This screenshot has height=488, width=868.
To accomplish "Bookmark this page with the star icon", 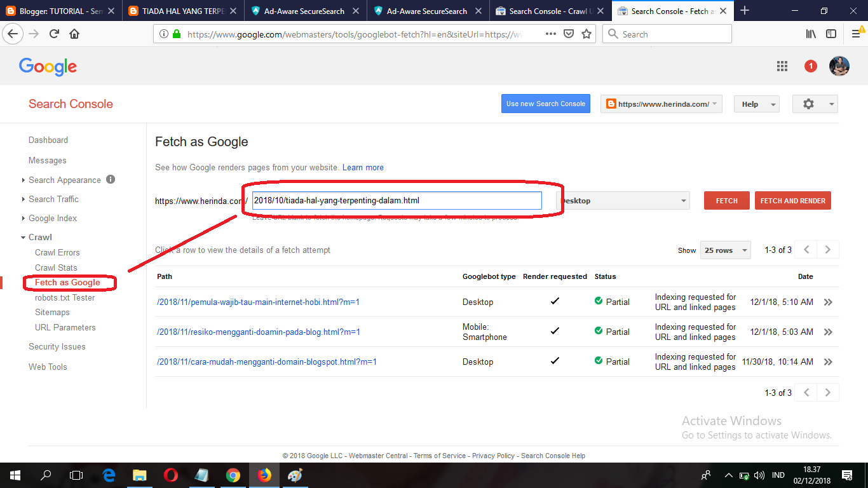I will (587, 34).
